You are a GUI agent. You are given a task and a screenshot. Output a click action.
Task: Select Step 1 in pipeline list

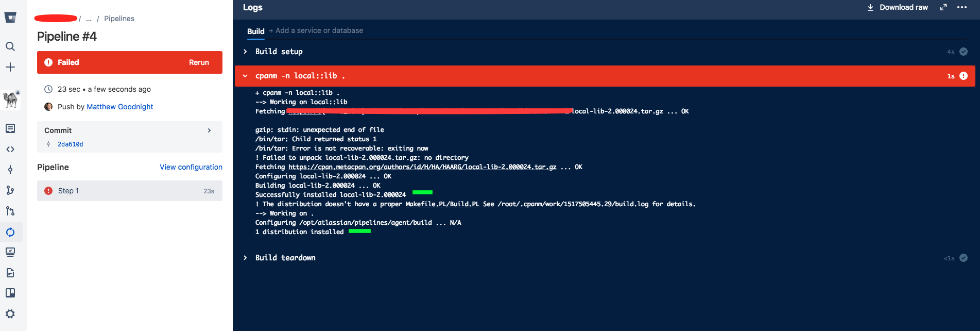click(x=130, y=191)
